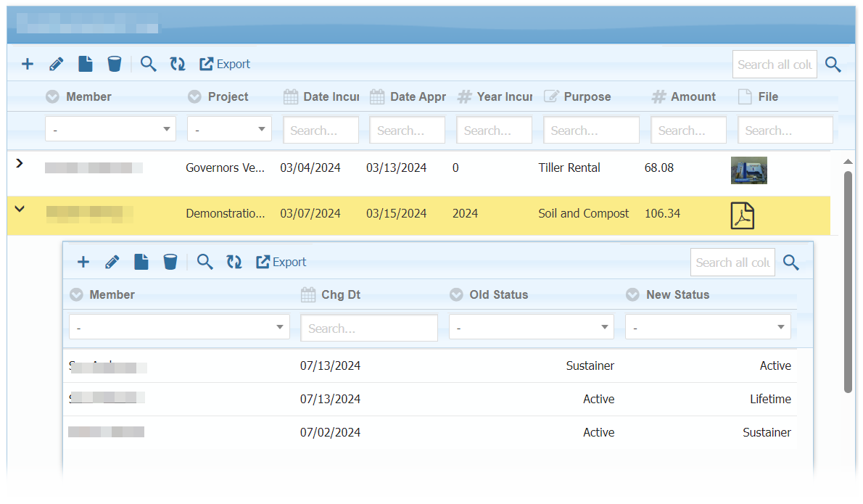Image resolution: width=863 pixels, height=504 pixels.
Task: Open the Project filter dropdown
Action: [229, 129]
